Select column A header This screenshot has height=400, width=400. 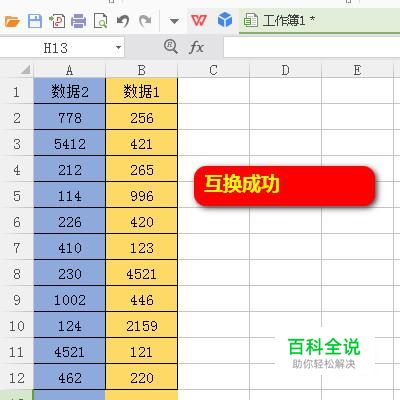(x=69, y=70)
